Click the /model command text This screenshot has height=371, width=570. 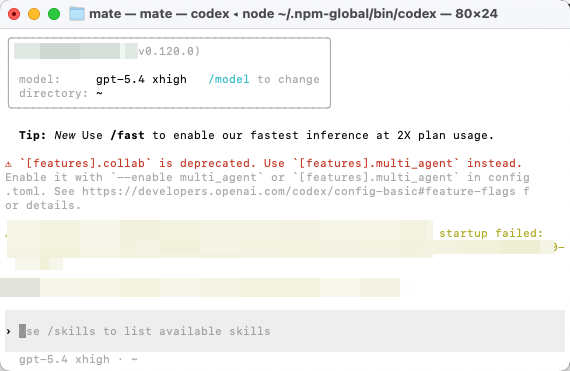[x=229, y=79]
